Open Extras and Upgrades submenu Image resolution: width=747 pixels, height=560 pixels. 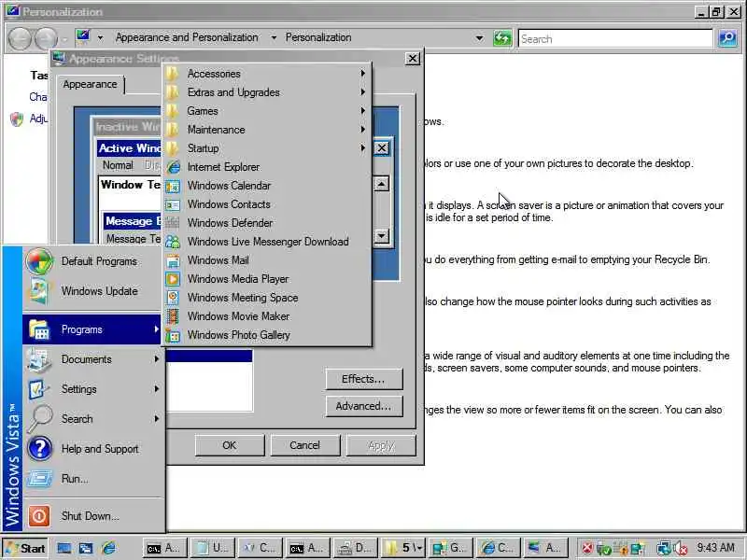(x=267, y=92)
